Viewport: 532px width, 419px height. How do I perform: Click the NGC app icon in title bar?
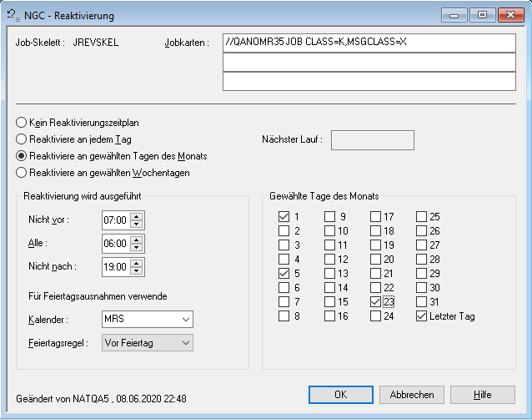click(13, 15)
